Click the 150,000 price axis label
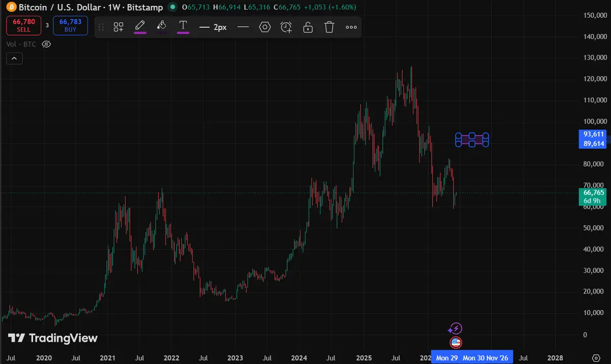 pyautogui.click(x=594, y=15)
